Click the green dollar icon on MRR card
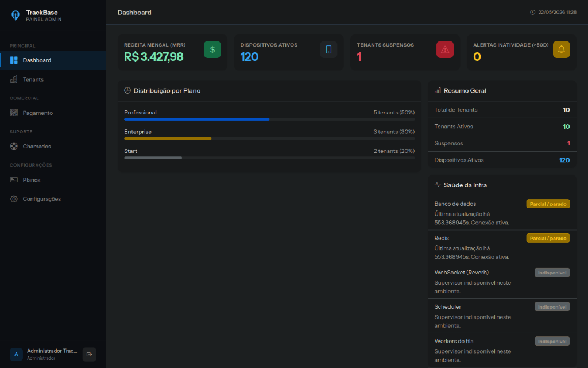Viewport: 588px width, 368px height. 212,49
